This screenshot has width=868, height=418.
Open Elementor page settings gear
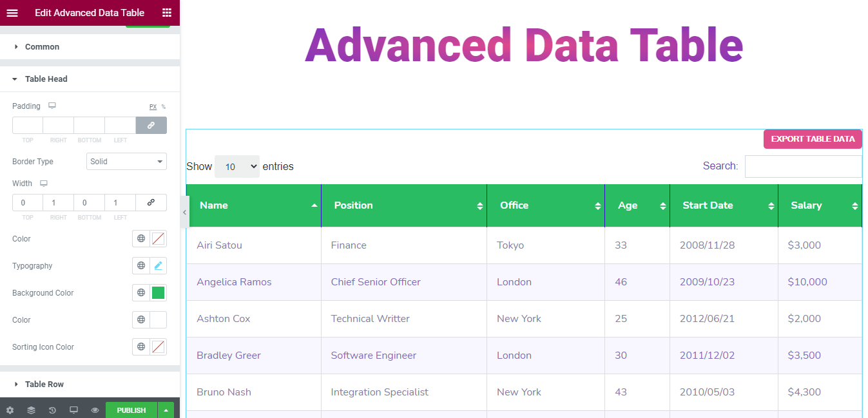click(x=10, y=410)
